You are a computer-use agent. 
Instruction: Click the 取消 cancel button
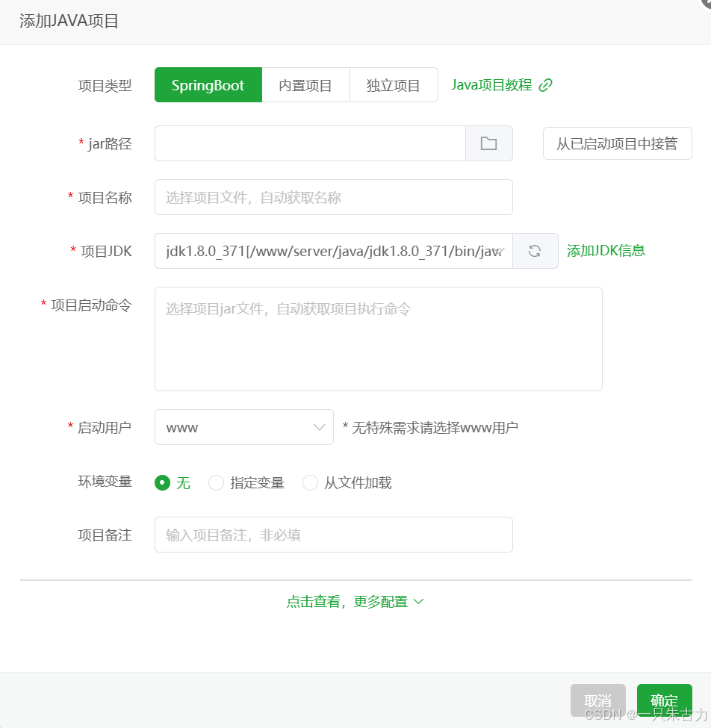click(598, 700)
